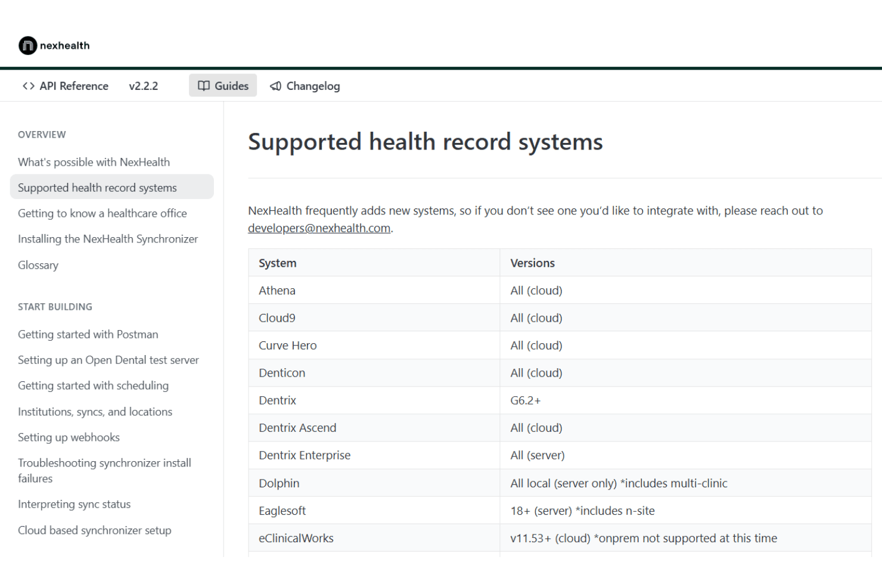Image resolution: width=882 pixels, height=588 pixels.
Task: Open the API Reference tab
Action: pyautogui.click(x=66, y=86)
